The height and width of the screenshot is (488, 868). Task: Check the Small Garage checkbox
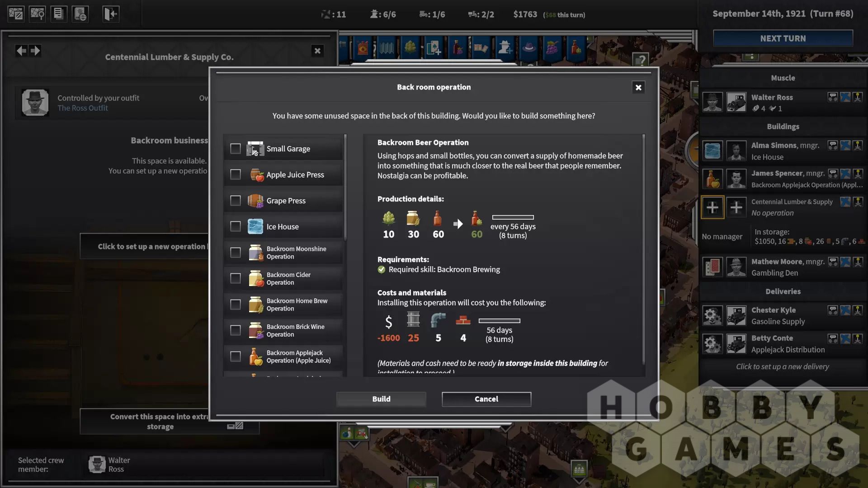tap(235, 149)
